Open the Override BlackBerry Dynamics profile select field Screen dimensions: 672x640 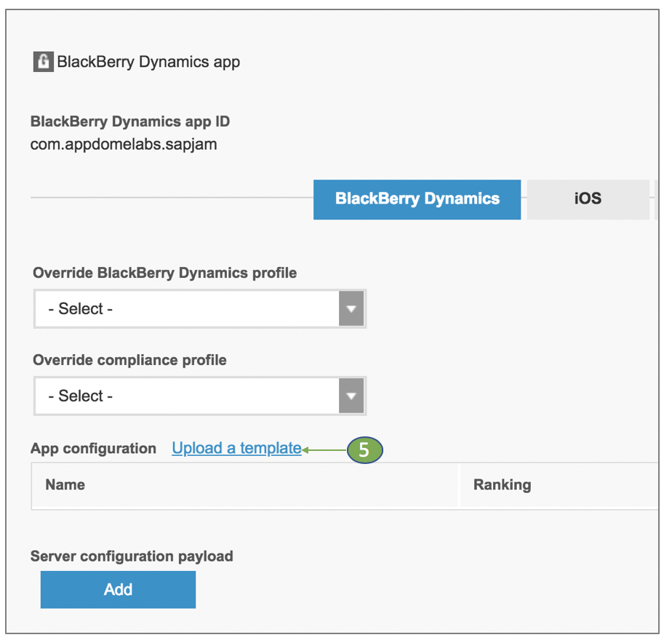click(x=186, y=309)
